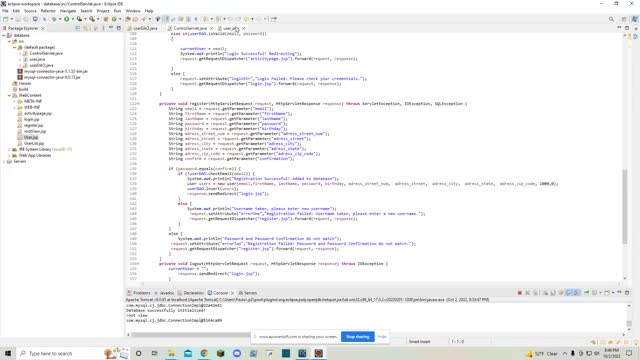Click the taskbar search box
Viewport: 640px width, 360px height.
tap(73, 353)
